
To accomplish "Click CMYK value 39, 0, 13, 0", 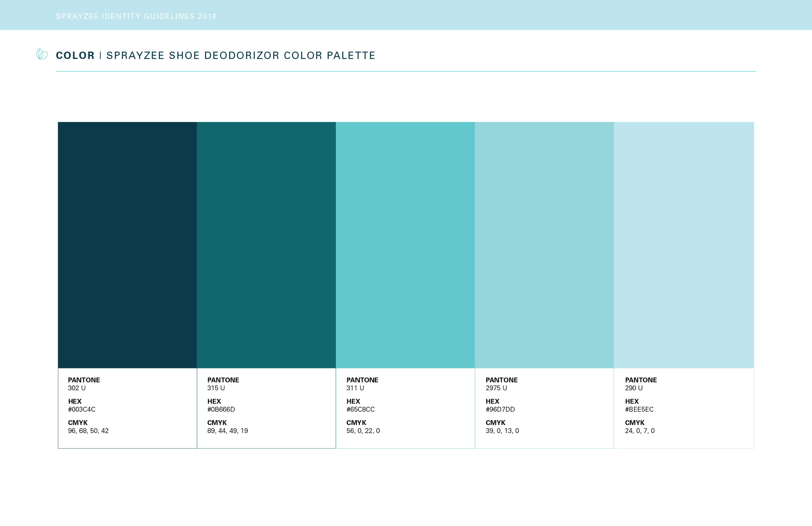I will (502, 431).
